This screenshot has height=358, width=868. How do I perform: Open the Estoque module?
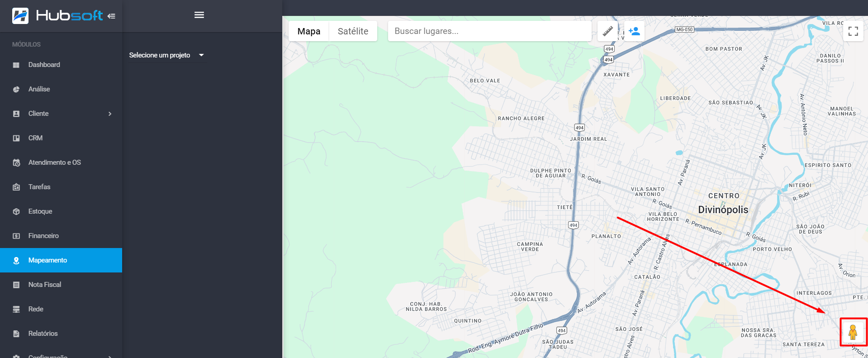(x=61, y=211)
